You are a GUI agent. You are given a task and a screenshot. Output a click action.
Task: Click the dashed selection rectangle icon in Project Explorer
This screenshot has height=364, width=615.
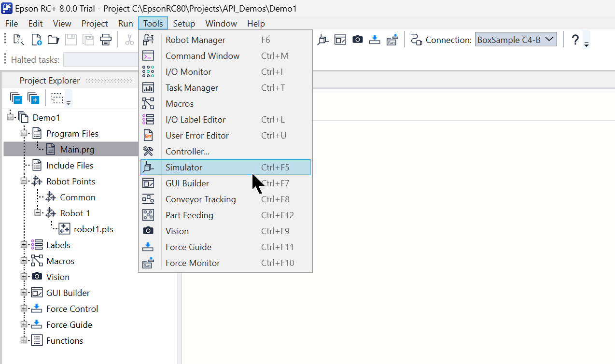[57, 98]
